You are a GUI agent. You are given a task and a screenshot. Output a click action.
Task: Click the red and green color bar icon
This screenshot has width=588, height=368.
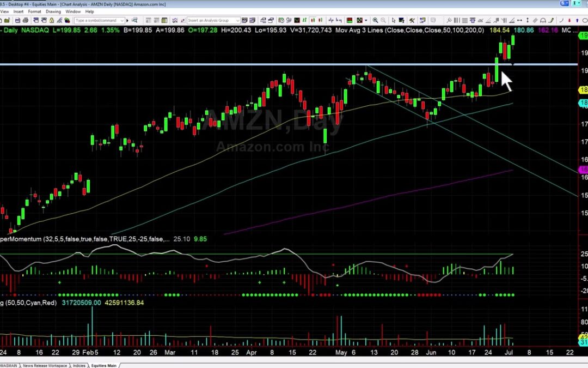click(x=349, y=20)
